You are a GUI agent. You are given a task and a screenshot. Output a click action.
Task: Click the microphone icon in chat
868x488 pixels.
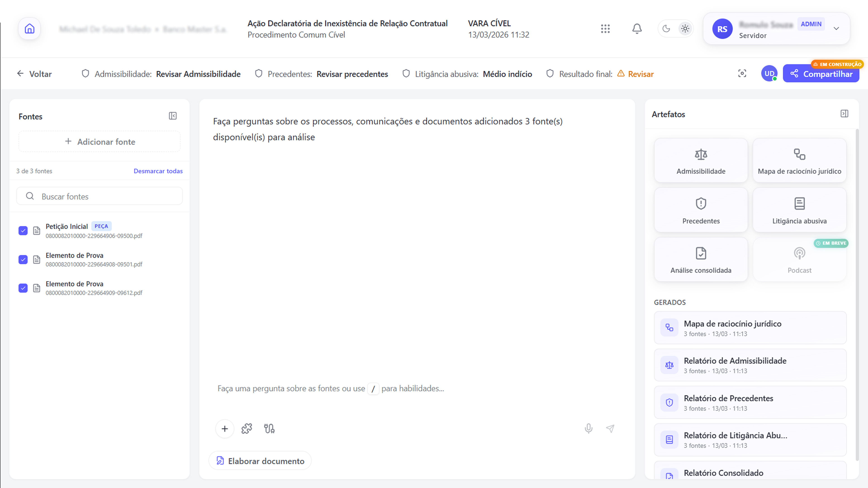click(588, 428)
